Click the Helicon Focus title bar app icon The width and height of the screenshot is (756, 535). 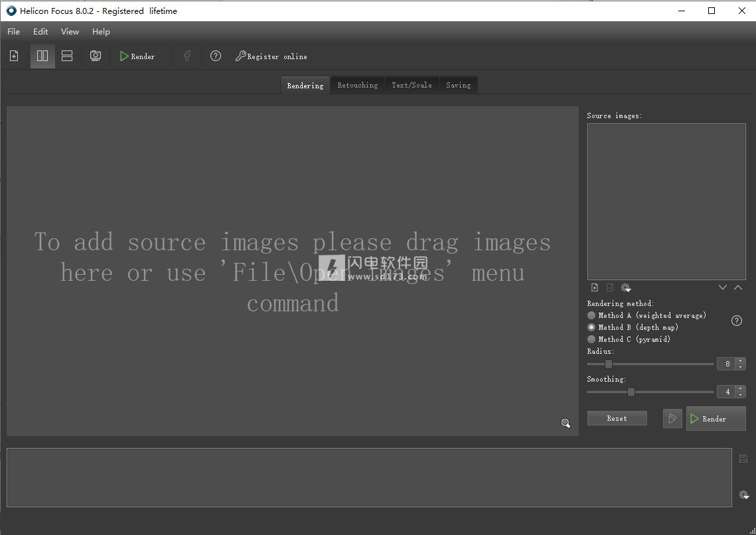click(11, 11)
